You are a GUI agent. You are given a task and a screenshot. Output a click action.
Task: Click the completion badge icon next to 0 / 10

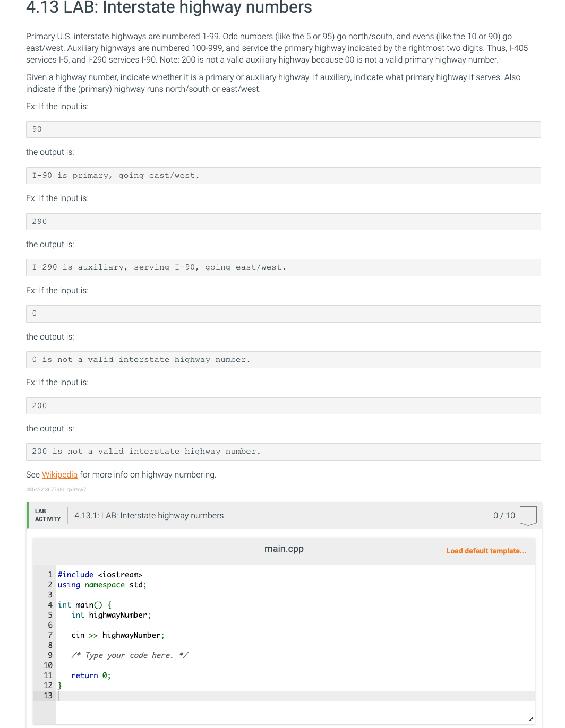pyautogui.click(x=528, y=516)
